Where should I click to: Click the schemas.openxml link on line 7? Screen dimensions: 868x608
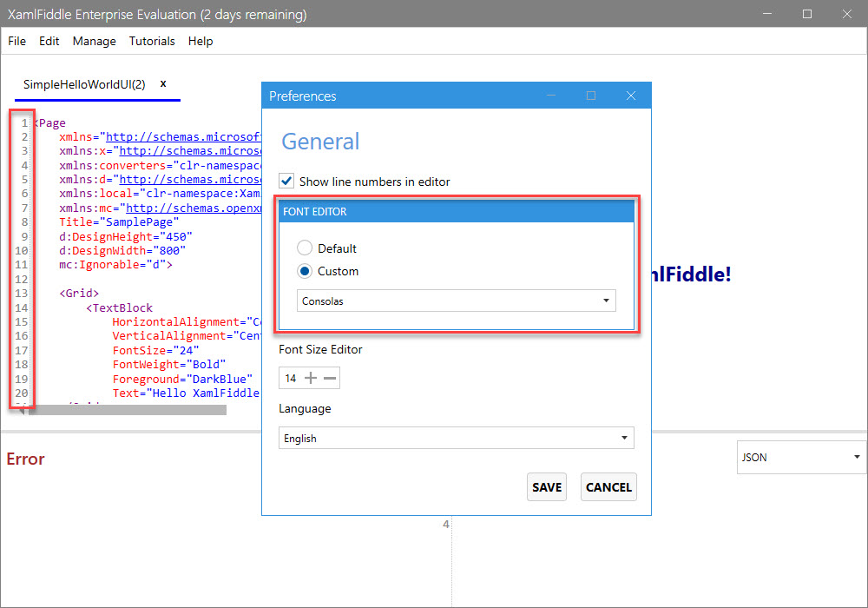tap(194, 208)
